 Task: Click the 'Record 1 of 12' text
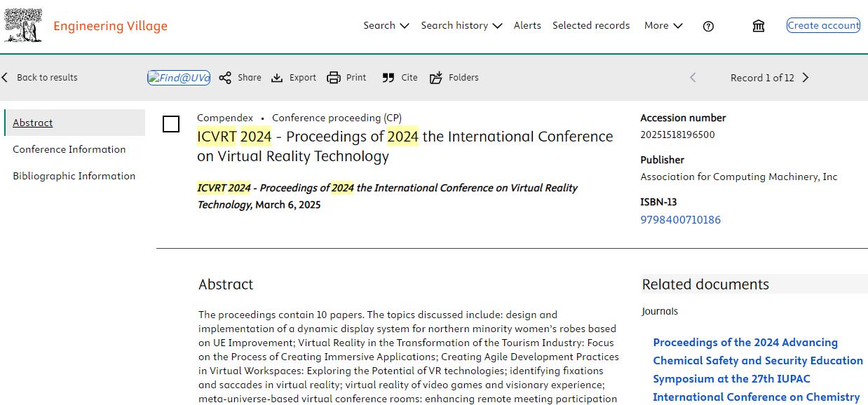click(x=762, y=78)
